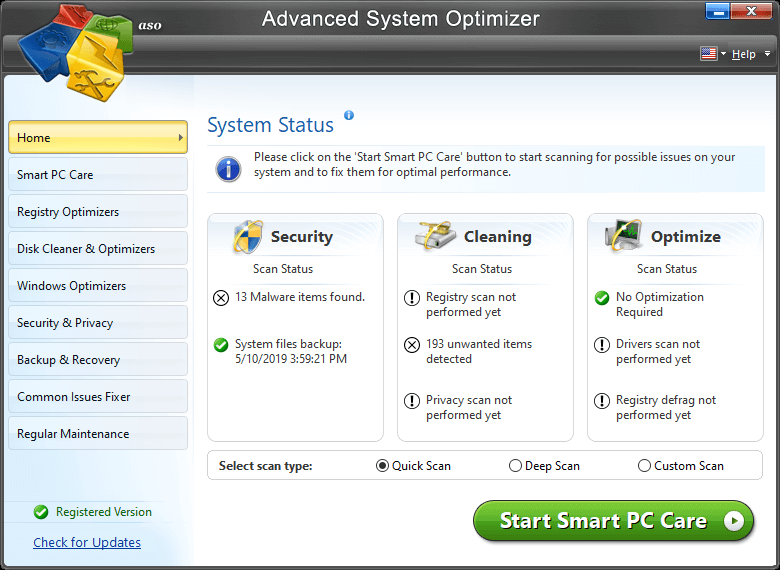Click X icon beside 193 unwanted items
The image size is (780, 570).
pos(411,345)
